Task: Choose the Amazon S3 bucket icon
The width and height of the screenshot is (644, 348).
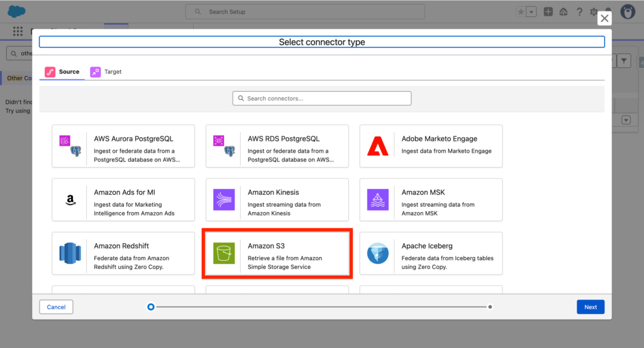Action: click(x=224, y=253)
